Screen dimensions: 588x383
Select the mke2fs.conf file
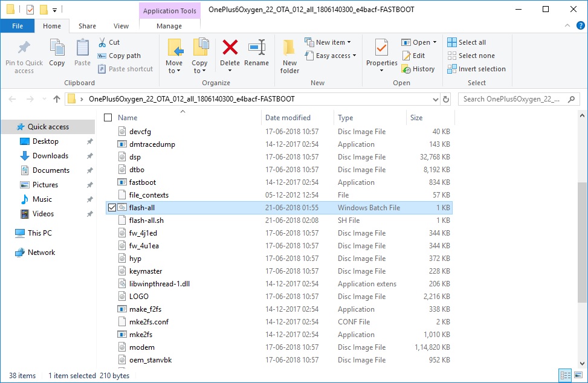(279, 322)
